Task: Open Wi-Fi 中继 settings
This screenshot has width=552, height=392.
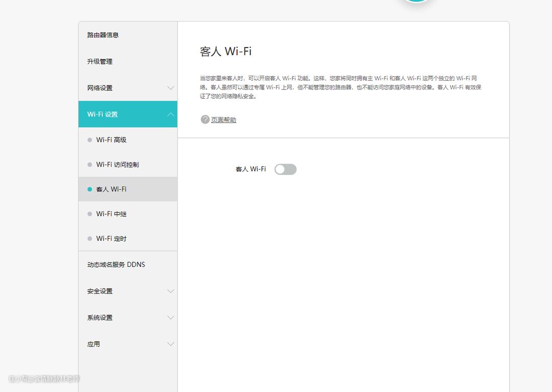Action: [x=111, y=214]
